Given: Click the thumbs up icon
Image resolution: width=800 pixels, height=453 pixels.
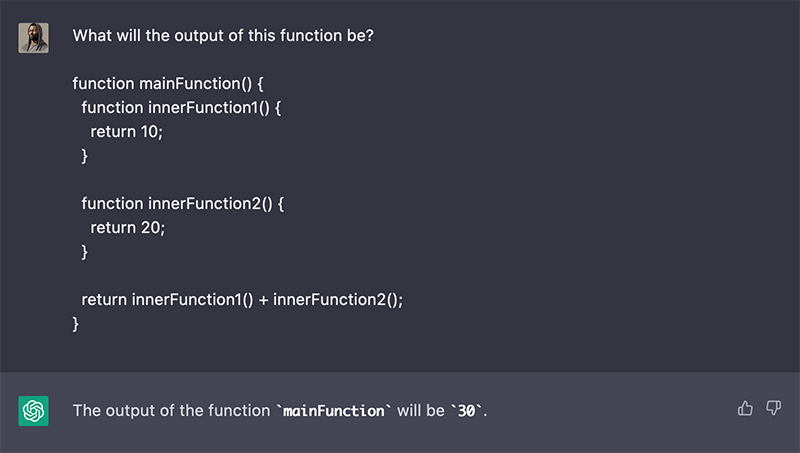Looking at the screenshot, I should tap(745, 408).
